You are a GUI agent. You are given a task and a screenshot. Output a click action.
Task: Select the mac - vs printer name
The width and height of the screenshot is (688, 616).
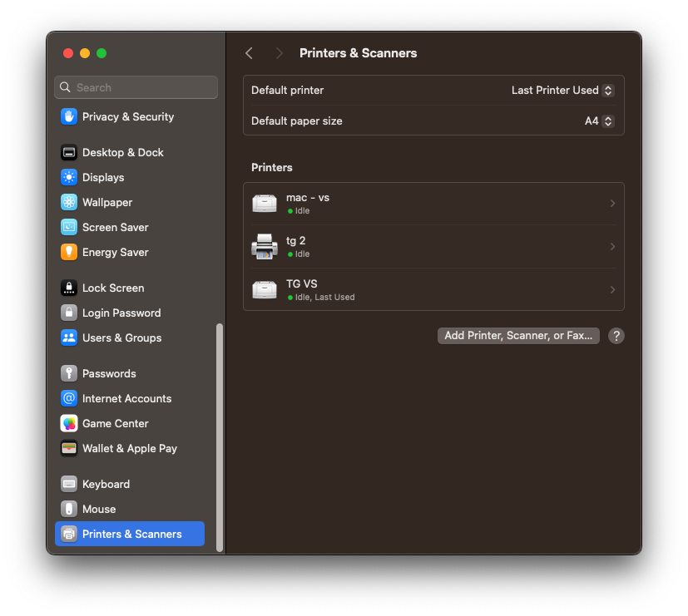pyautogui.click(x=308, y=198)
